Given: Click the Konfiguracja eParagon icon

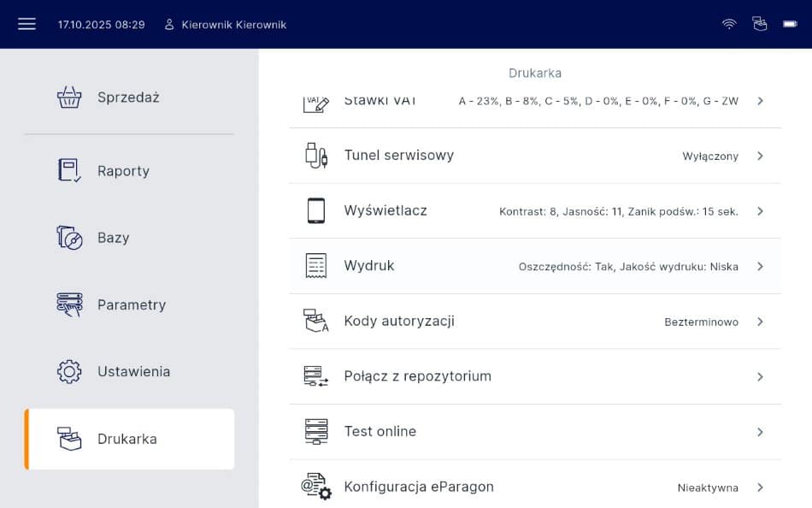Looking at the screenshot, I should tap(316, 487).
